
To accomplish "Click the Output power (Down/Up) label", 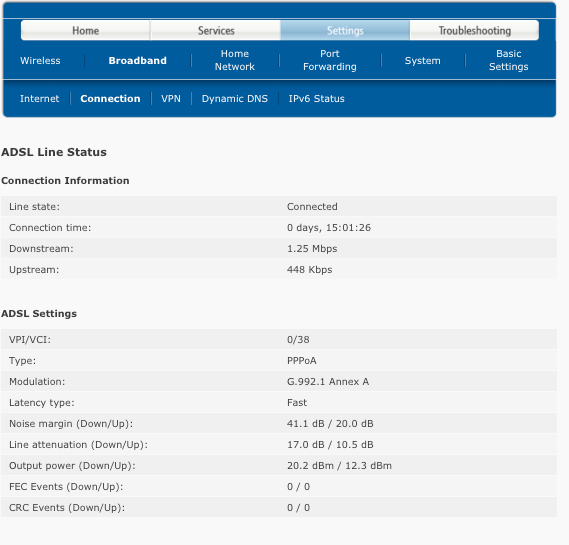I will tap(72, 466).
